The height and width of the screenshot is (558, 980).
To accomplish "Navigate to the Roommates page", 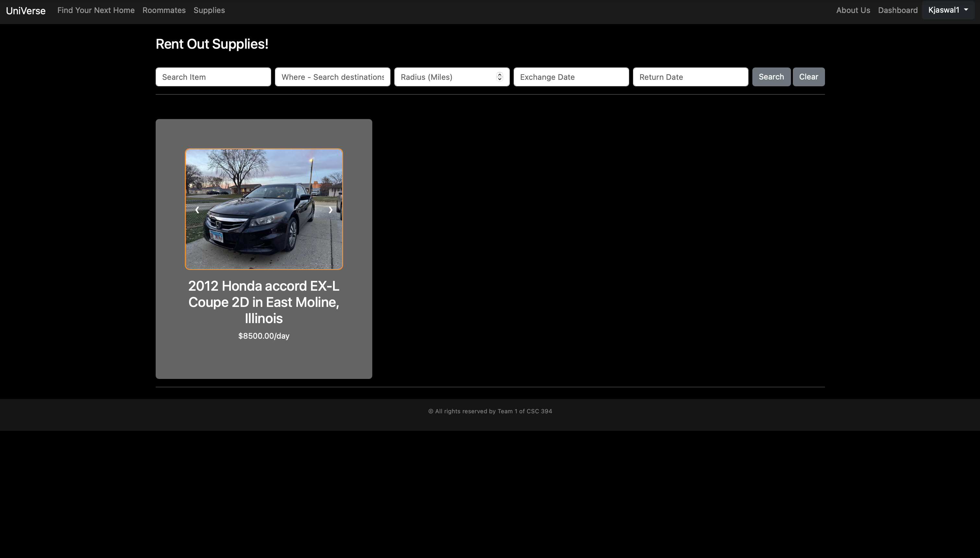I will point(164,10).
